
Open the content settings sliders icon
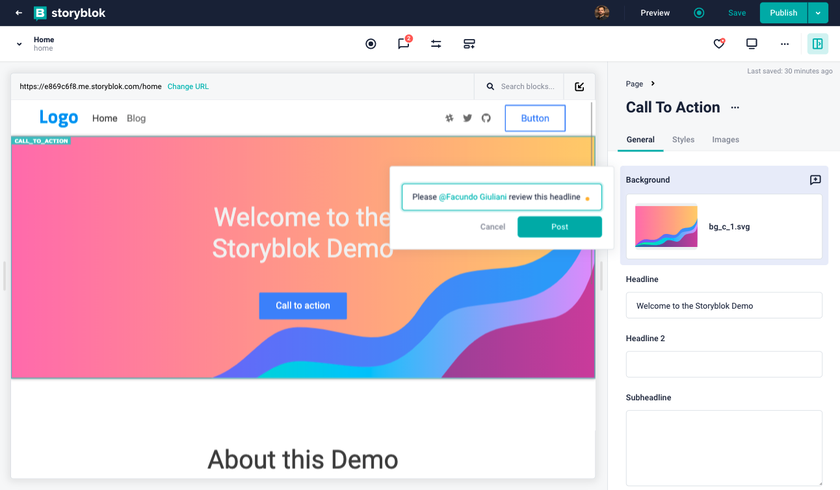(x=436, y=44)
